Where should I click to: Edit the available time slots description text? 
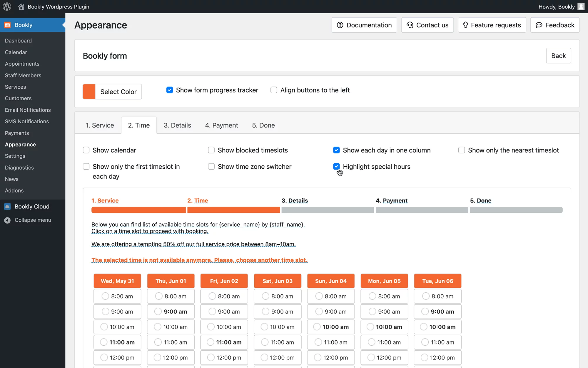click(x=198, y=228)
